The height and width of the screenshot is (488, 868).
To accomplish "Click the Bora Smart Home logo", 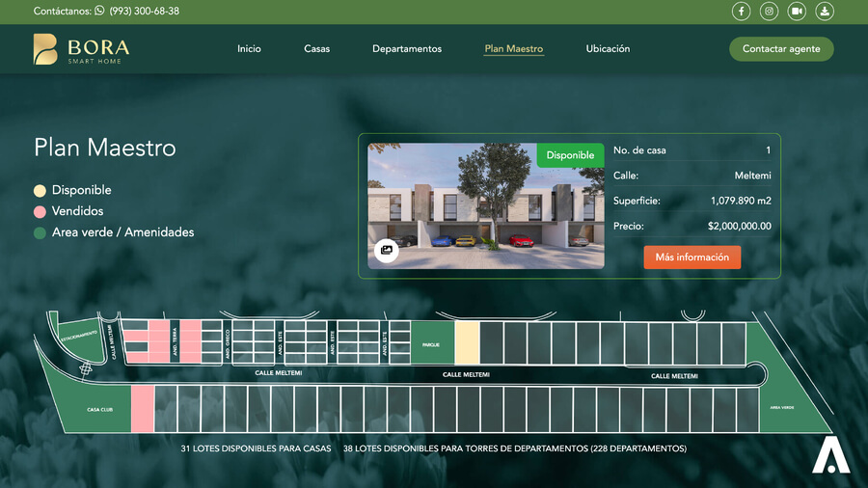I will click(81, 49).
